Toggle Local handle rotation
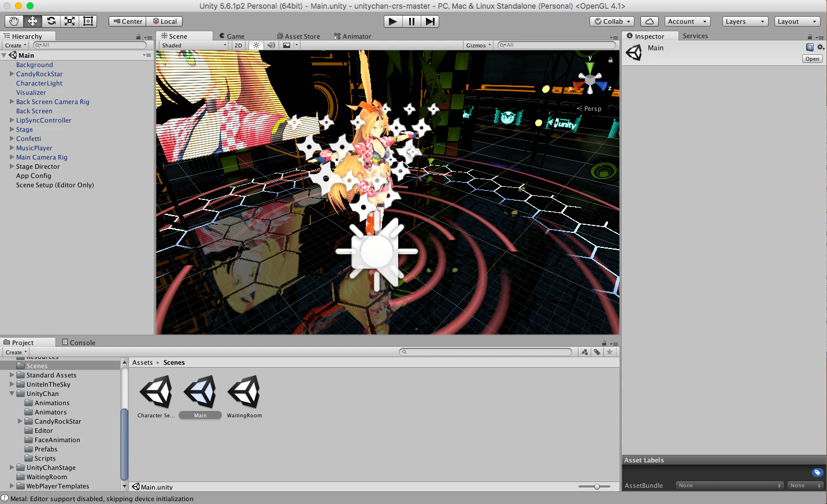 164,21
